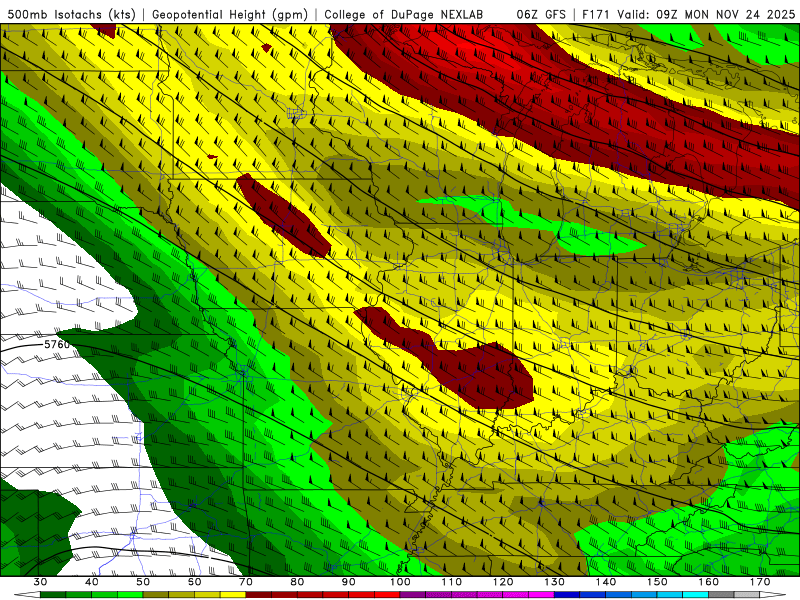
Task: Click the "College of DuPage NEXLAB" header text
Action: (403, 15)
